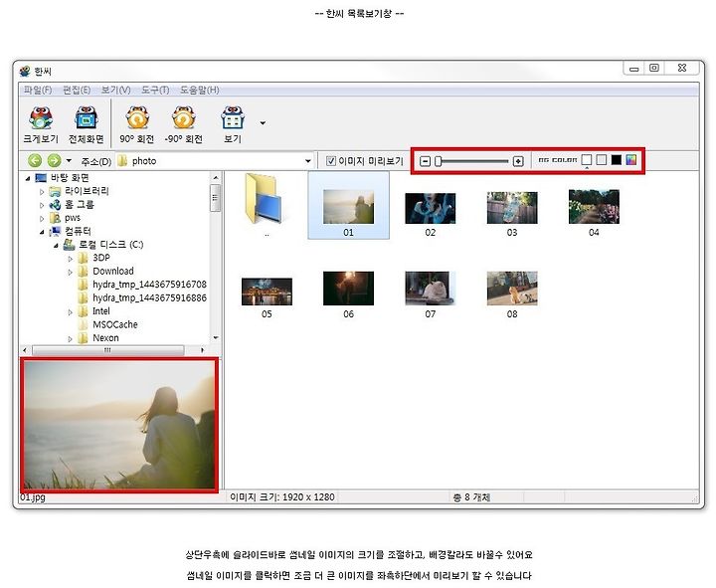The image size is (716, 588).
Task: Open the custom color picker swatch
Action: [631, 159]
